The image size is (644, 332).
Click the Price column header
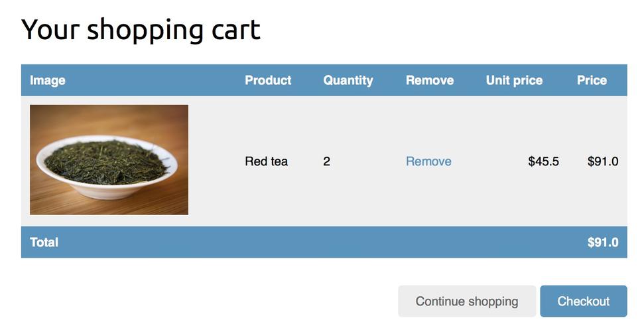click(592, 80)
